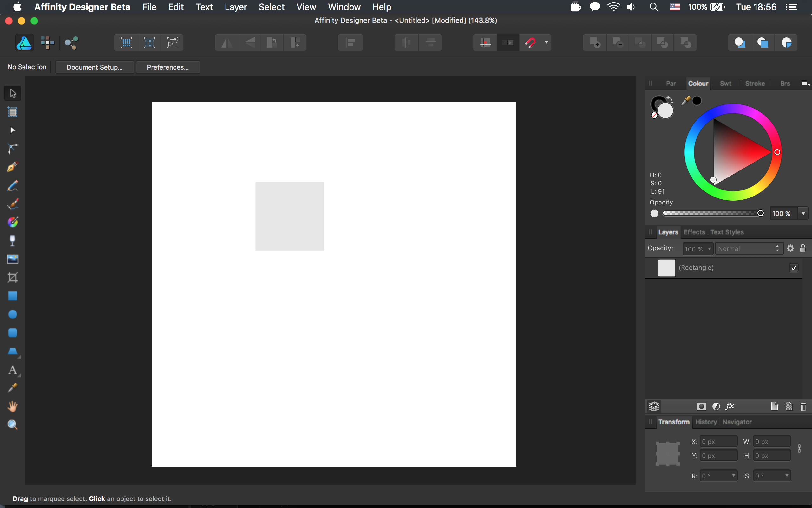Image resolution: width=812 pixels, height=508 pixels.
Task: Toggle the Snapping magnet button
Action: [x=530, y=43]
